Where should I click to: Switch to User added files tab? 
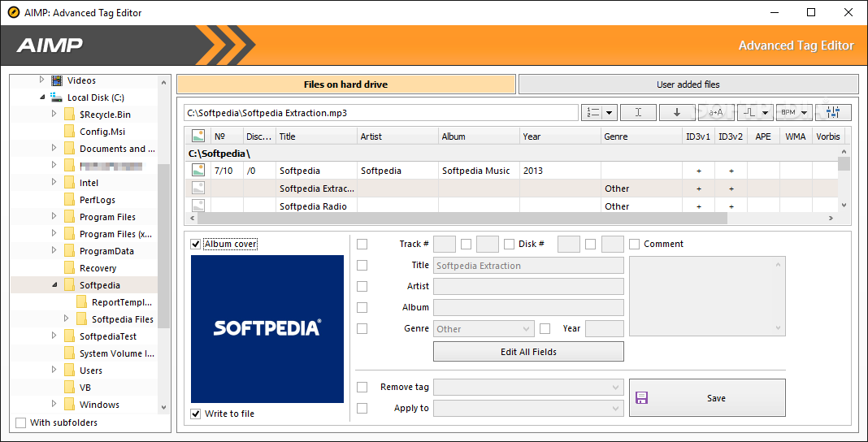click(x=688, y=84)
